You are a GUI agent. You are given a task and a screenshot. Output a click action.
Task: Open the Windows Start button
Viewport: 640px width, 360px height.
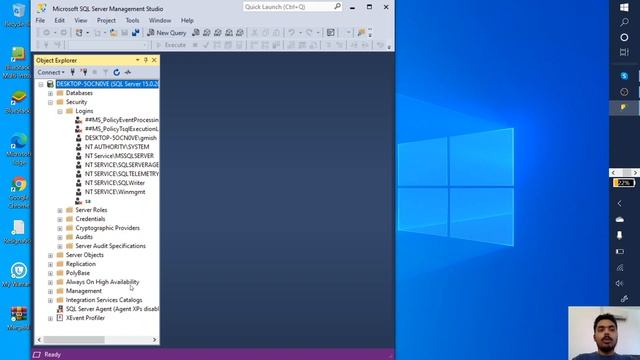624,7
